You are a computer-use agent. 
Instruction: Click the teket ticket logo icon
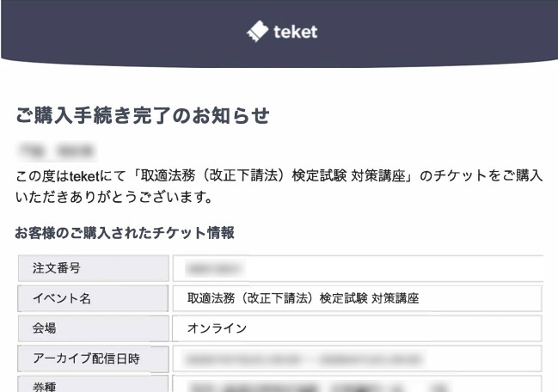pos(257,32)
